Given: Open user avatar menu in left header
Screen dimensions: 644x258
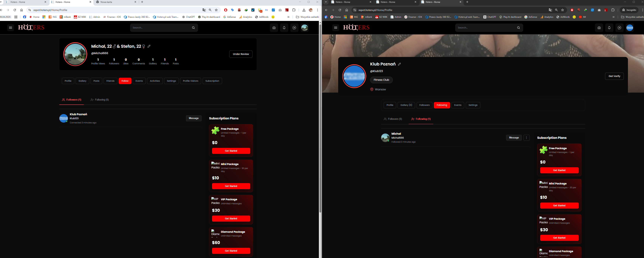Looking at the screenshot, I should 305,28.
